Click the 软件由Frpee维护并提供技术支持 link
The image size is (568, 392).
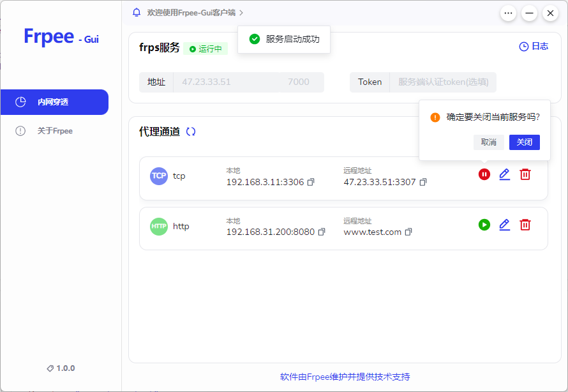point(345,377)
